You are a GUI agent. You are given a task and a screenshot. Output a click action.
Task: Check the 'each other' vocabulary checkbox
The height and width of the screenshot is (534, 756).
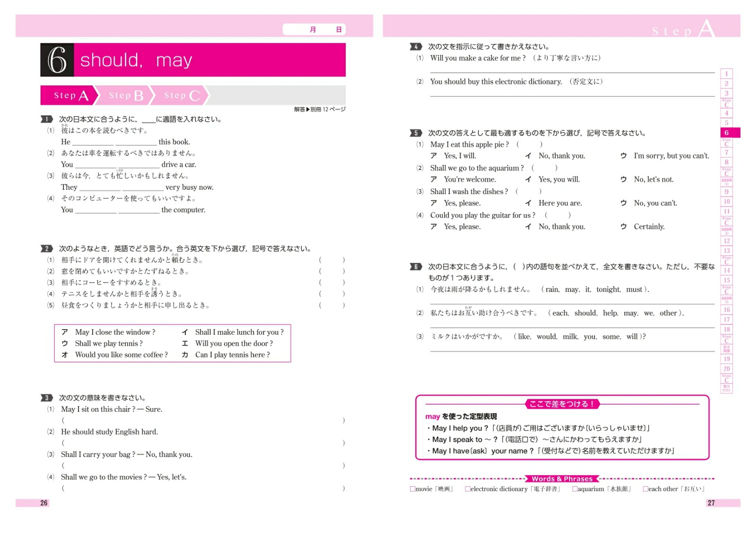pos(645,489)
